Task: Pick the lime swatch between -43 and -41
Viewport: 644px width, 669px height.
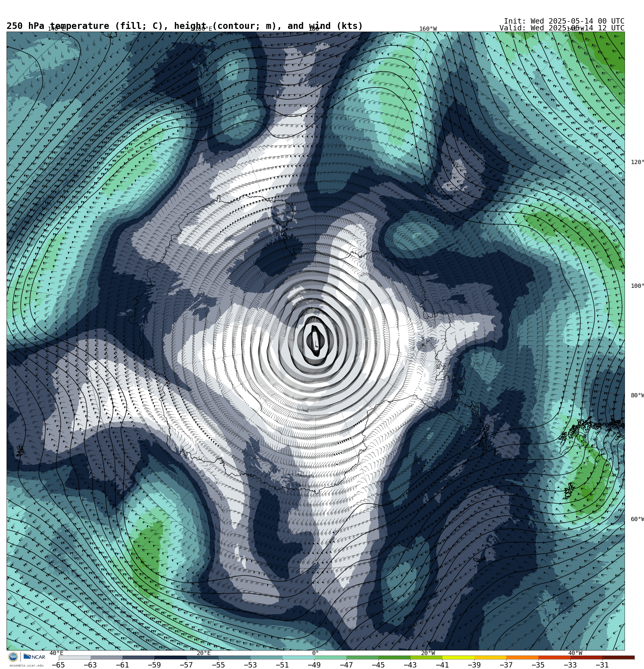Action: pyautogui.click(x=427, y=657)
